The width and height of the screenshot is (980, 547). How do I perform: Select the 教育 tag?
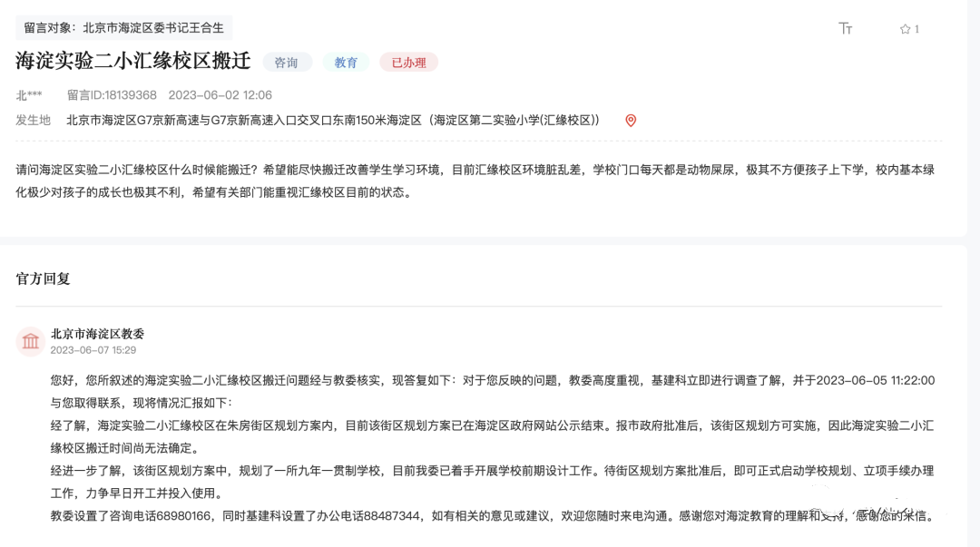click(x=346, y=63)
